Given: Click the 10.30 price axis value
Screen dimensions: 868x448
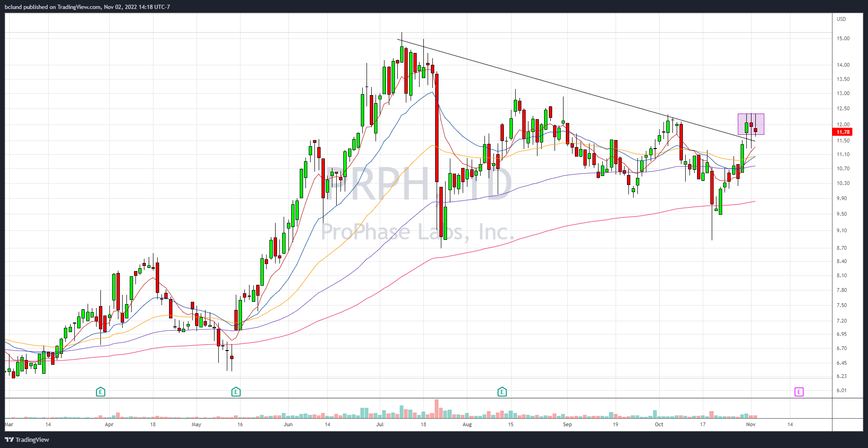Looking at the screenshot, I should pyautogui.click(x=843, y=183).
